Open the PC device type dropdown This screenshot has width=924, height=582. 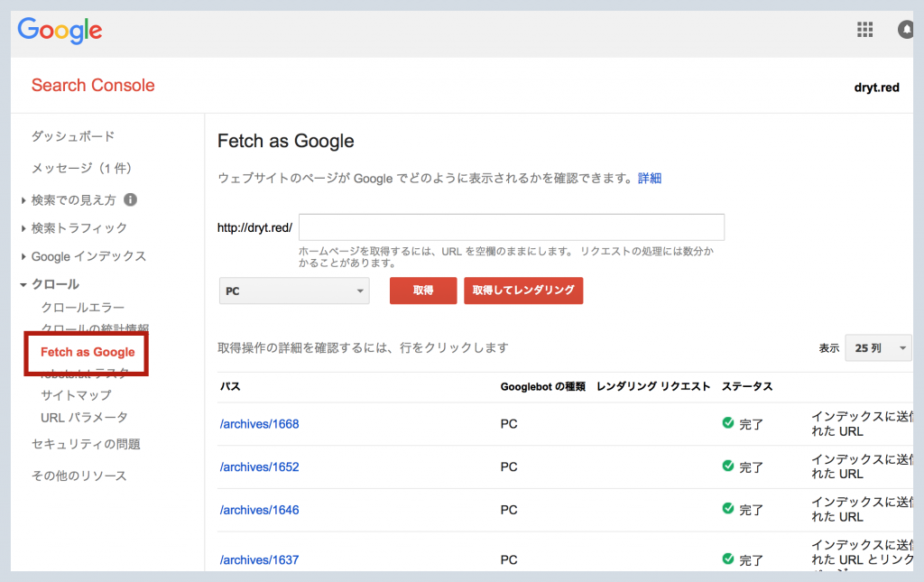pyautogui.click(x=293, y=291)
